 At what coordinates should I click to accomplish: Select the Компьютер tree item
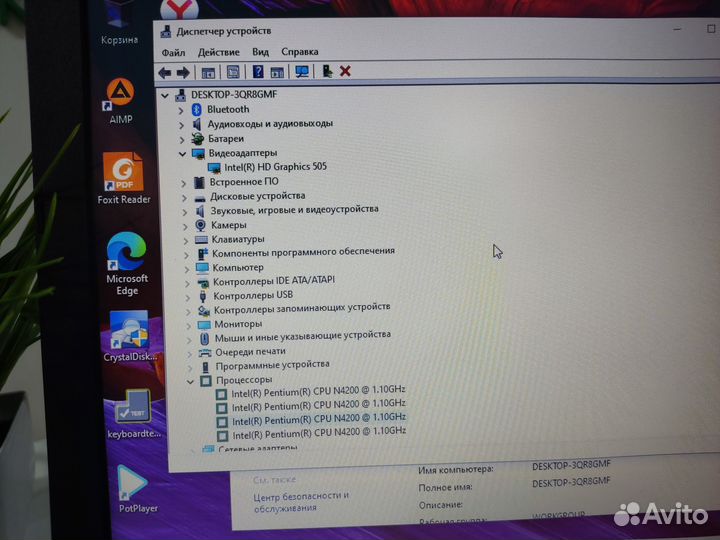(x=238, y=267)
